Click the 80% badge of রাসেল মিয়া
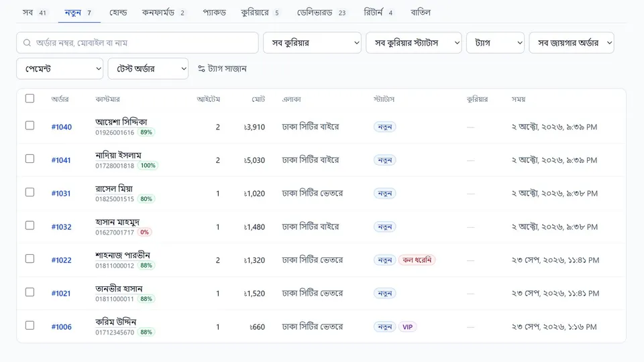Viewport: 644px width, 362px height. pos(146,199)
